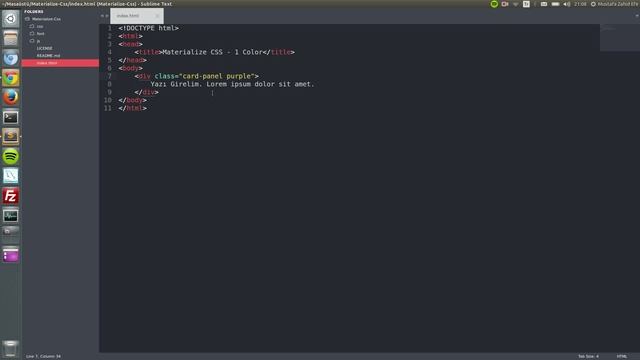Open the sound volume indicator

point(567,4)
